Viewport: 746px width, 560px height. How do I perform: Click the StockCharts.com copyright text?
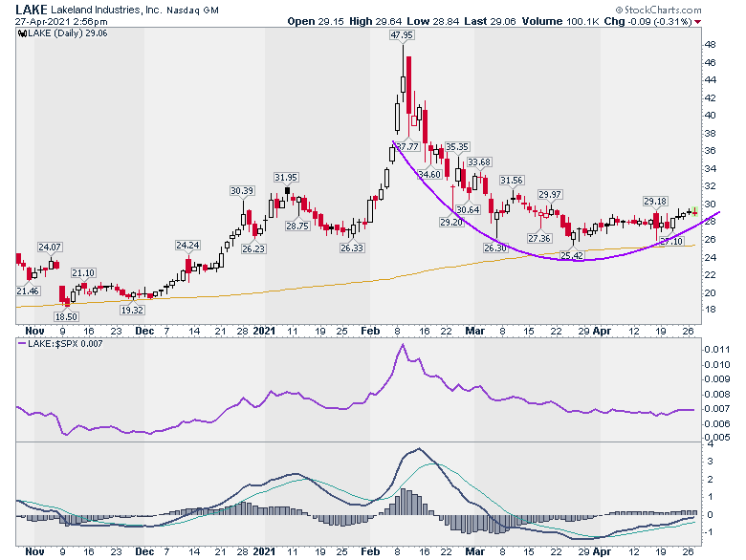pos(658,10)
